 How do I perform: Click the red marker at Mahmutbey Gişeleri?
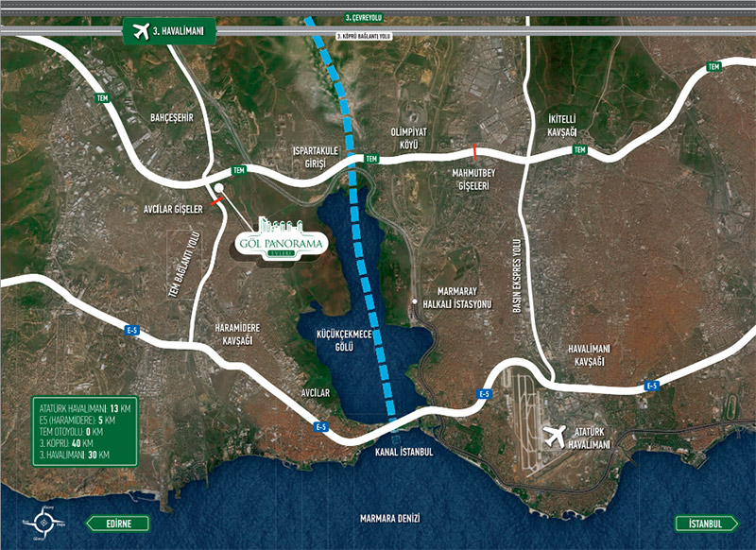[475, 151]
